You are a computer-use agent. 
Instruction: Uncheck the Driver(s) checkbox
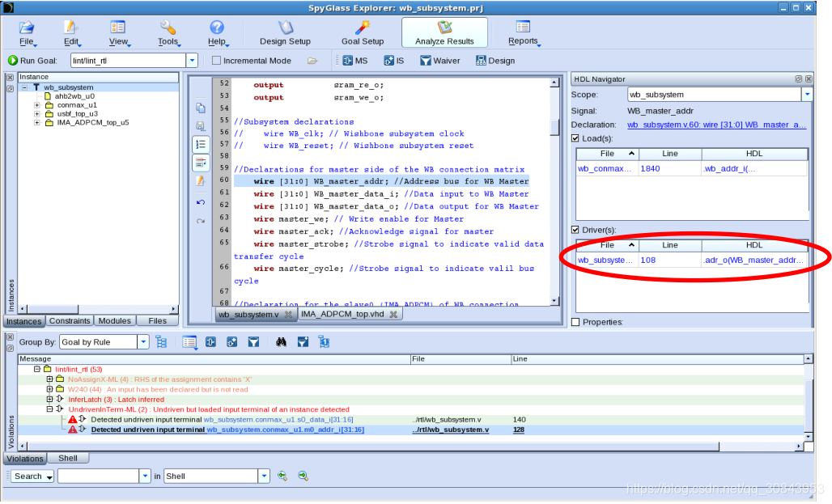(x=575, y=230)
